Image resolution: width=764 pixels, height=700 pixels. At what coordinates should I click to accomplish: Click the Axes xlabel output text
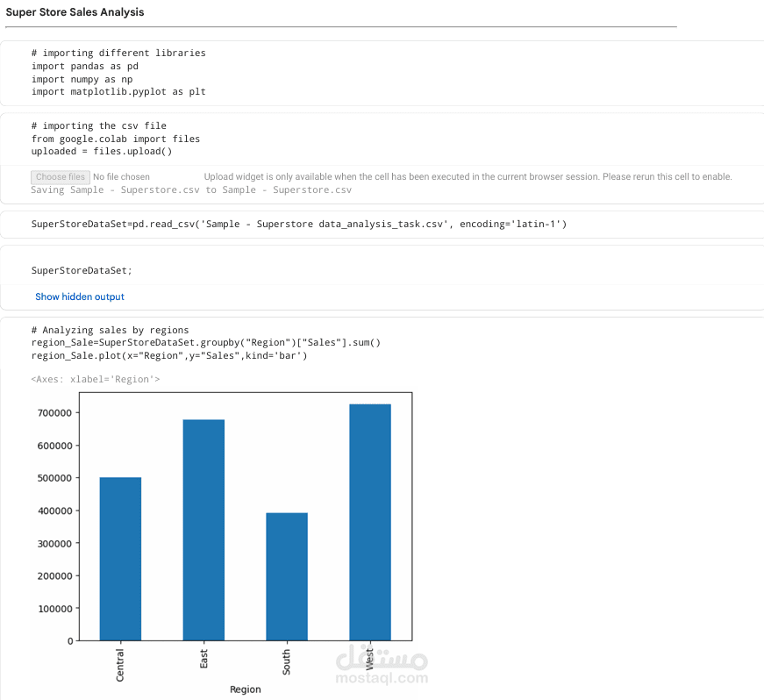(96, 380)
